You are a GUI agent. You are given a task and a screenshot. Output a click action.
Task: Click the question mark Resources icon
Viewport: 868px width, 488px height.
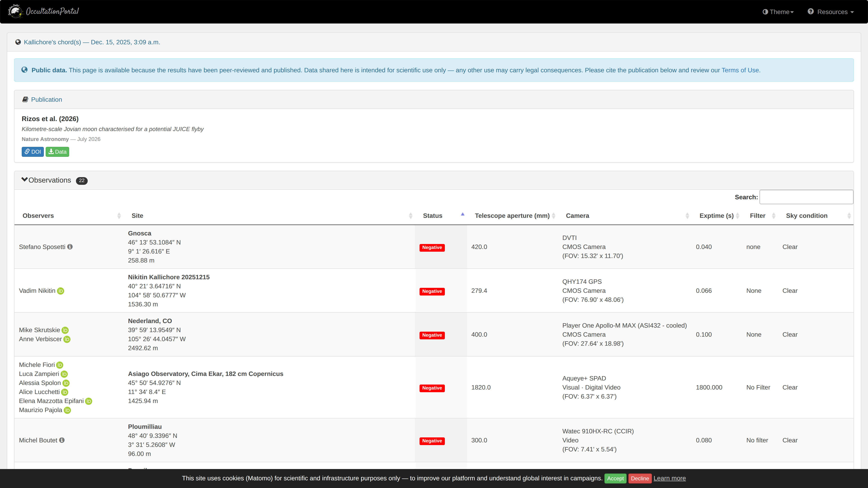click(x=811, y=12)
